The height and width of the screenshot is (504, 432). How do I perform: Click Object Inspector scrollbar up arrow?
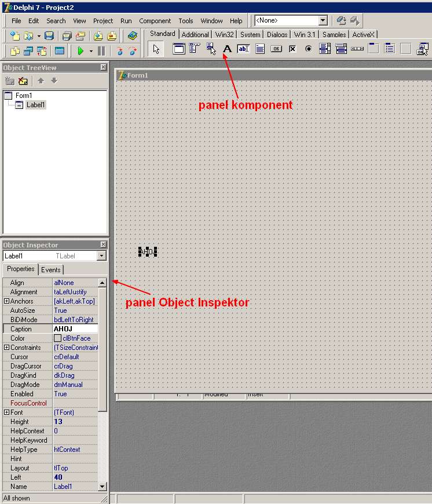102,283
